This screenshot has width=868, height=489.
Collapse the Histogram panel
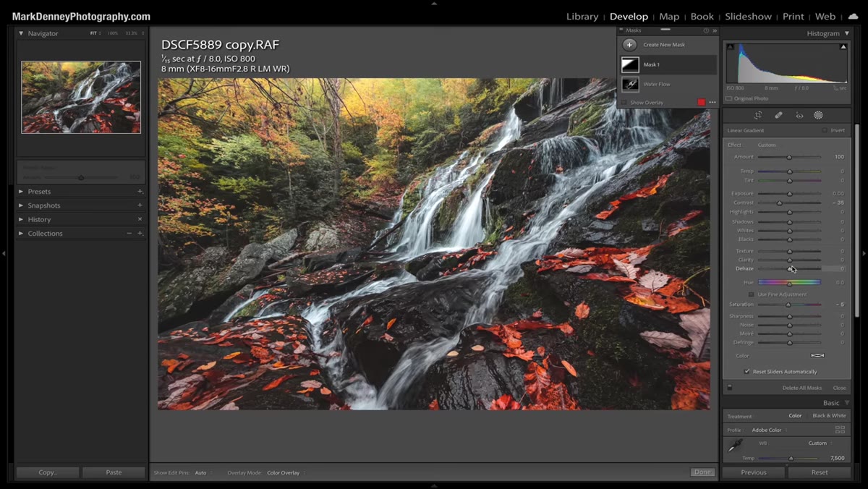tap(847, 33)
